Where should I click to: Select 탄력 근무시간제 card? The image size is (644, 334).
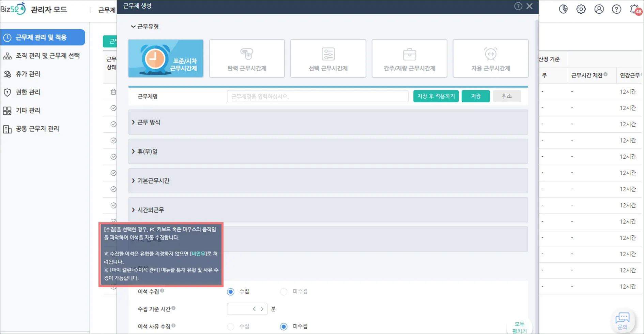pyautogui.click(x=247, y=58)
